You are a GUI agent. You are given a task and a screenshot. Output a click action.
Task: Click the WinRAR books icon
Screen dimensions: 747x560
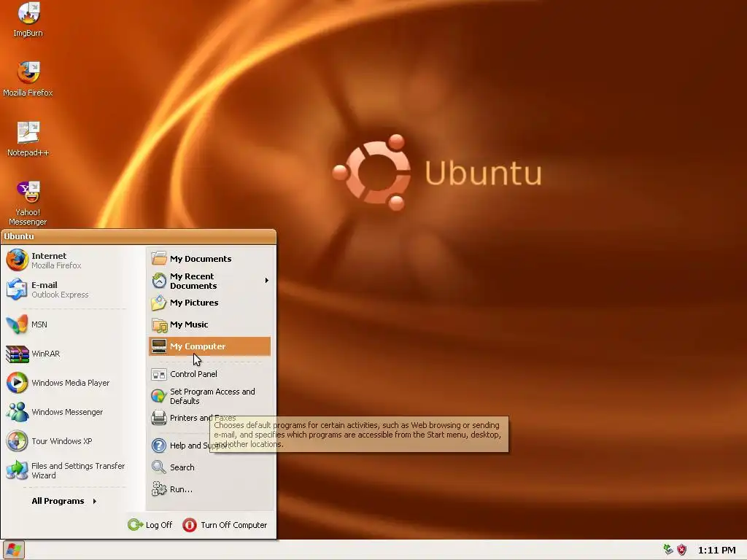(18, 354)
